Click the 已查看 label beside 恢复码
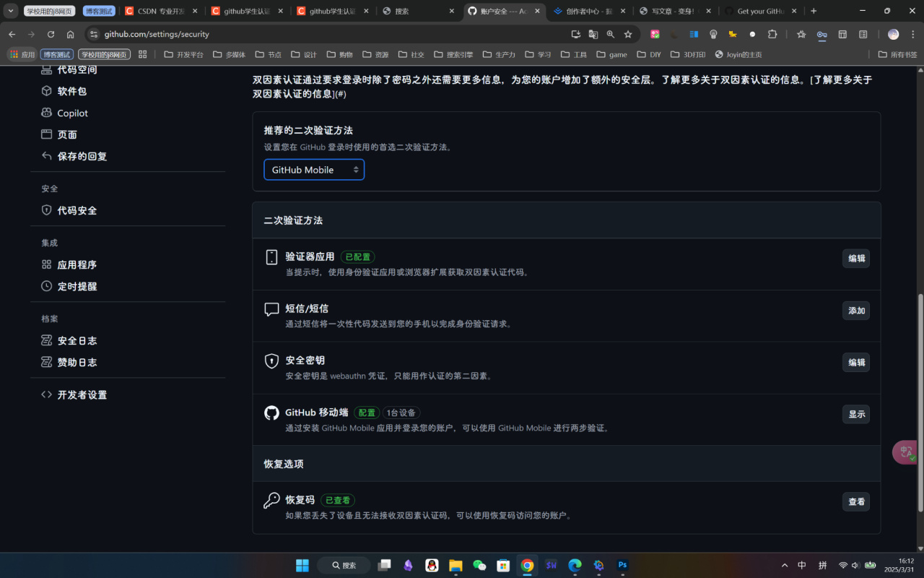The height and width of the screenshot is (578, 924). pos(337,500)
